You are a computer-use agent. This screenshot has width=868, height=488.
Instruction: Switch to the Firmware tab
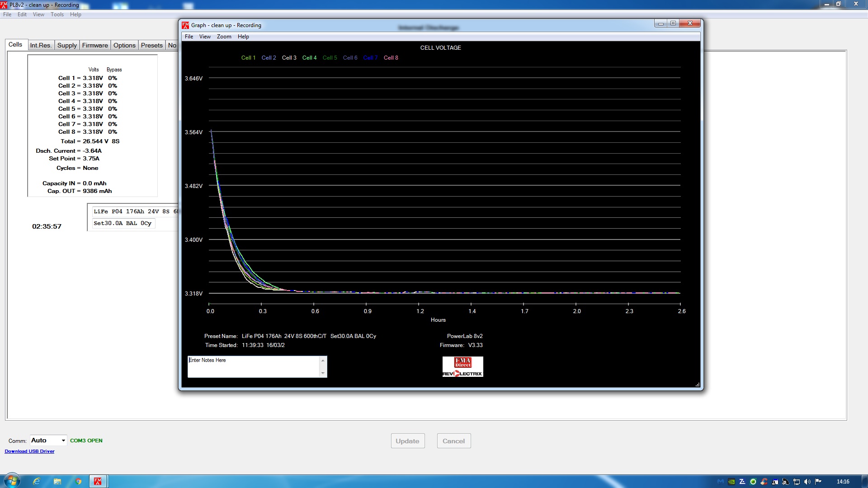pyautogui.click(x=95, y=45)
